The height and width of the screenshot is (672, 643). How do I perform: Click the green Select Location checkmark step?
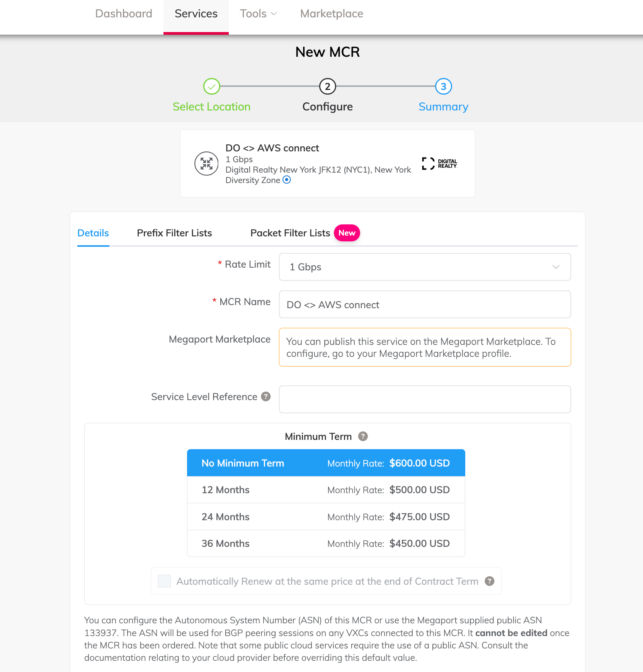212,87
